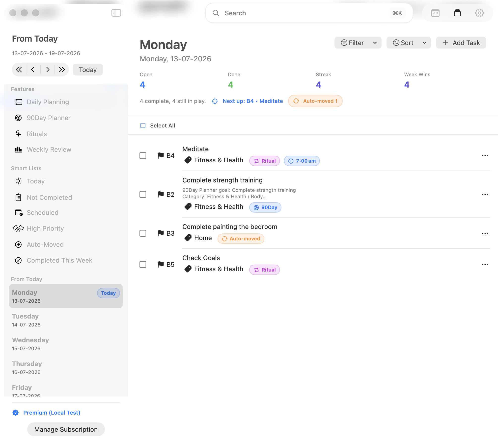
Task: Click the Auto-moved 1 badge in summary
Action: click(315, 101)
